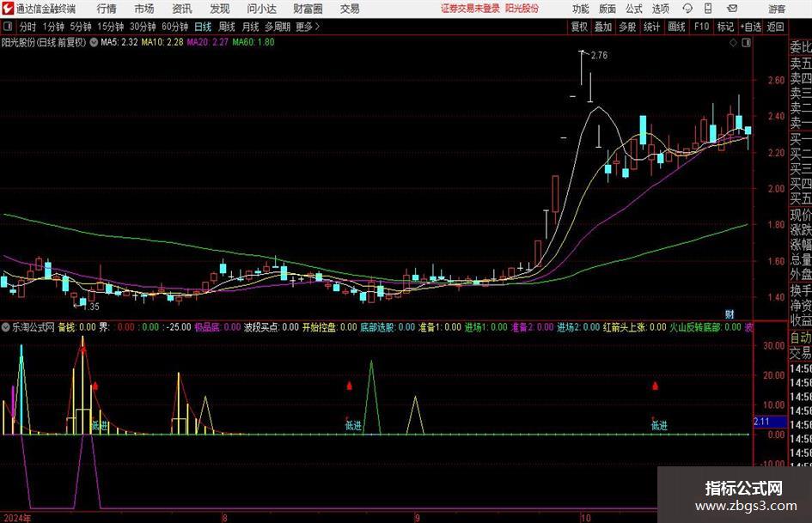This screenshot has height=523, width=812.
Task: Click the 乐淘公式网 indicator name
Action: 34,327
